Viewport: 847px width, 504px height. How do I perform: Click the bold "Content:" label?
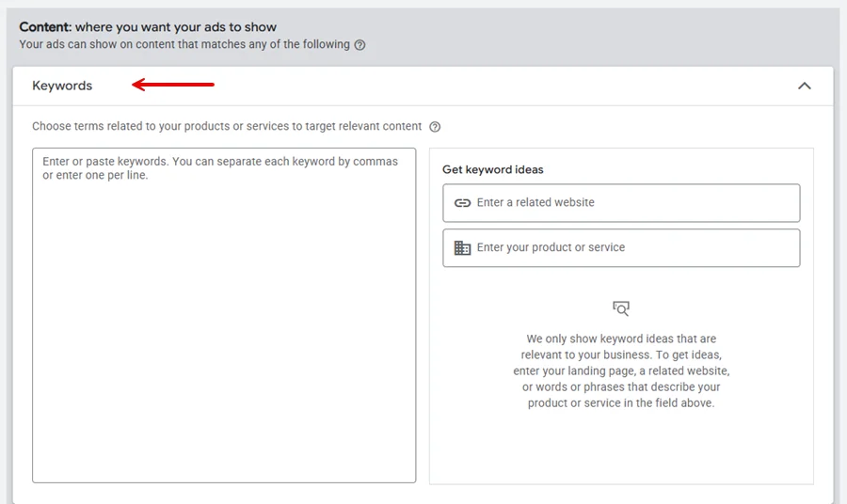[x=45, y=27]
